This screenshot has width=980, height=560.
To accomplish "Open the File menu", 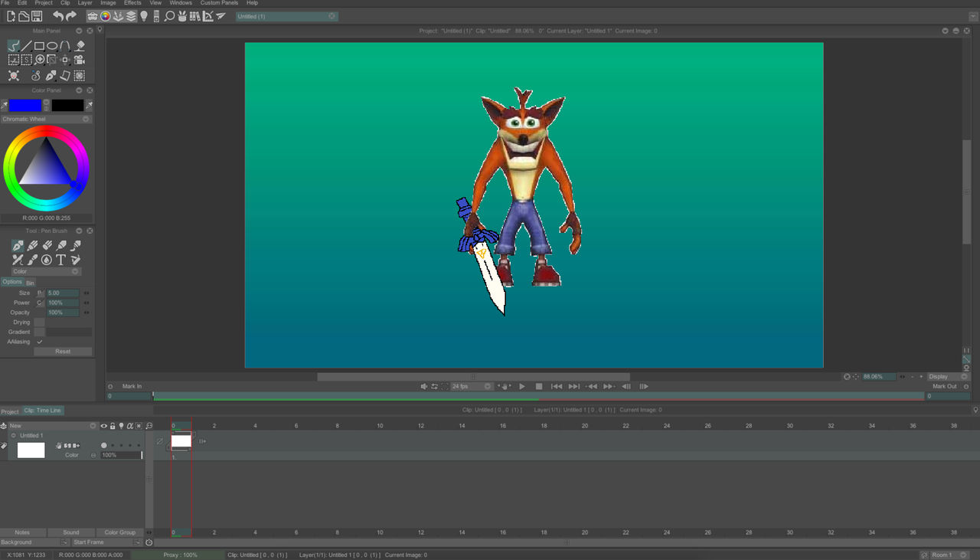I will (x=5, y=3).
